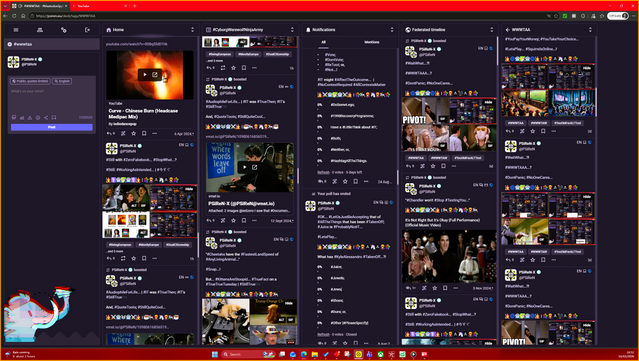The width and height of the screenshot is (639, 361).
Task: Click the Federated timeline column header
Action: [x=445, y=30]
